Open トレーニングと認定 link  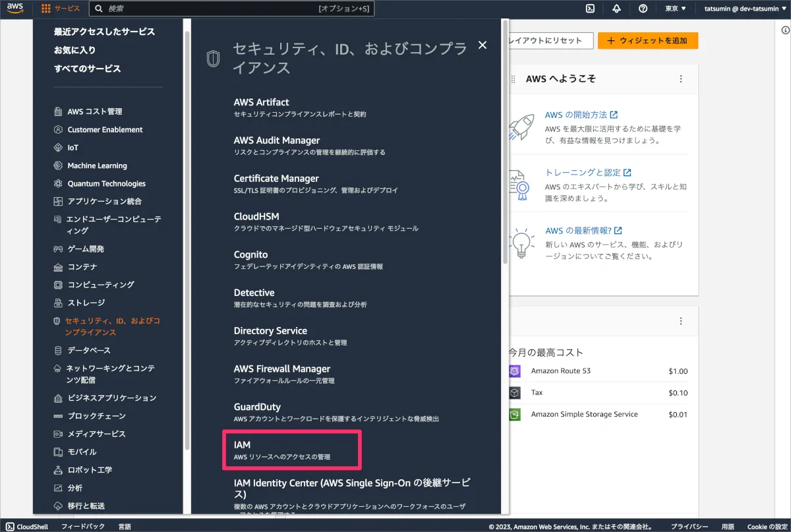click(588, 172)
